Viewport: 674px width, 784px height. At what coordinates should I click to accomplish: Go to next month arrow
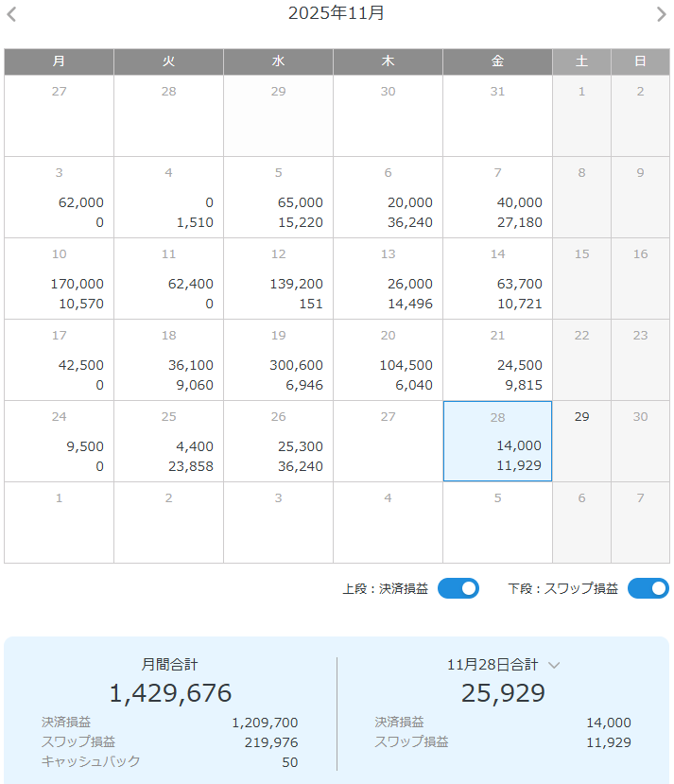pyautogui.click(x=662, y=14)
